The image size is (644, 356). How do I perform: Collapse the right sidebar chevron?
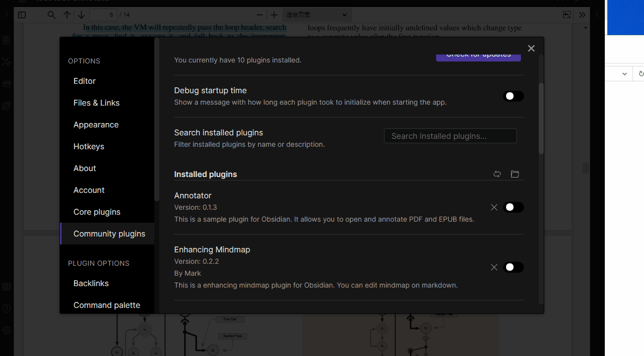tap(597, 14)
